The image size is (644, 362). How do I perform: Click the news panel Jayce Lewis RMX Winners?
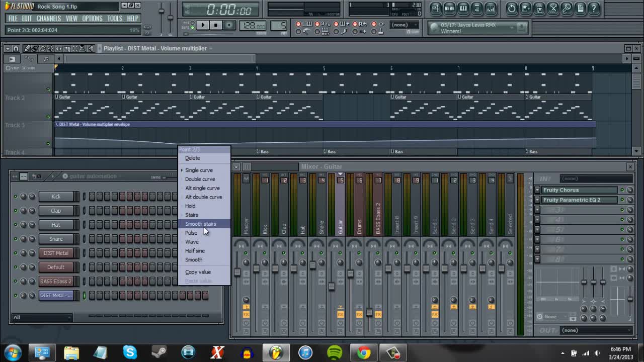478,28
